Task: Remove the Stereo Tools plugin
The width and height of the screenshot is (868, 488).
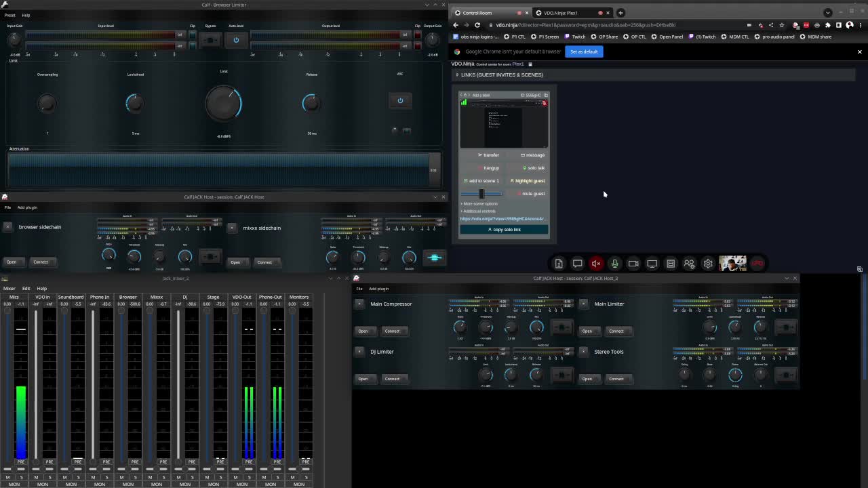Action: pyautogui.click(x=583, y=351)
